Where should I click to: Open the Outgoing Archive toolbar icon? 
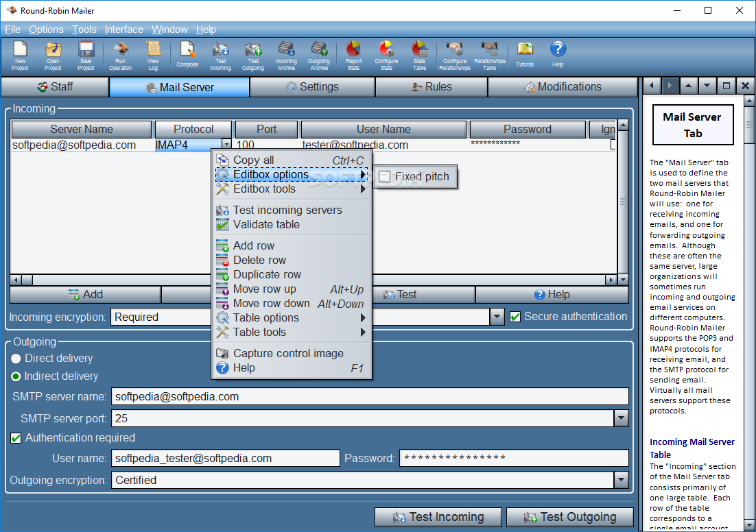pos(319,56)
